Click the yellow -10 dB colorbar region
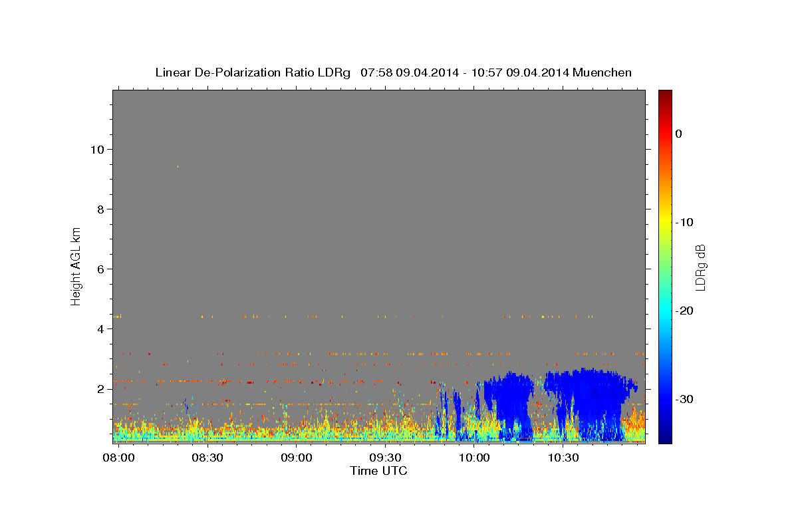 point(665,222)
